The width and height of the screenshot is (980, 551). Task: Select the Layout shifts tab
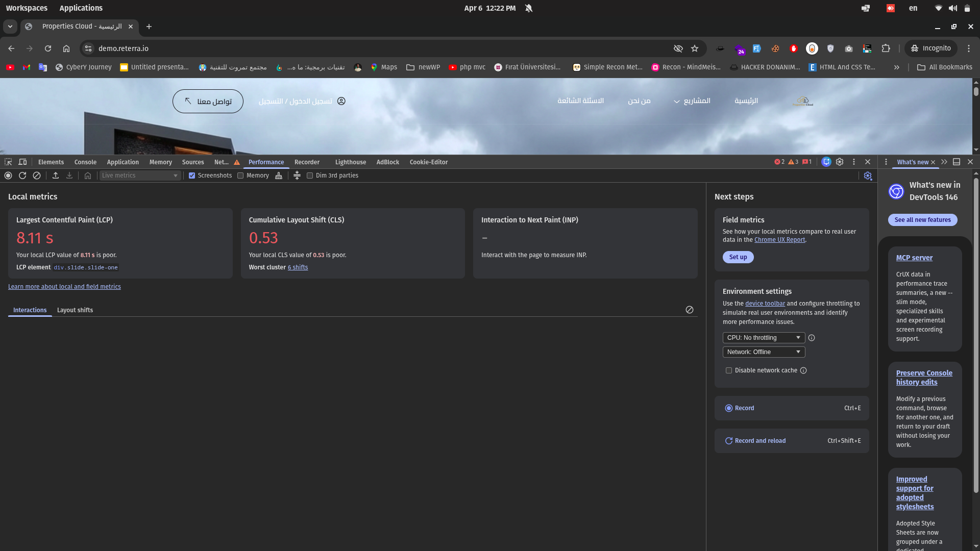coord(75,310)
